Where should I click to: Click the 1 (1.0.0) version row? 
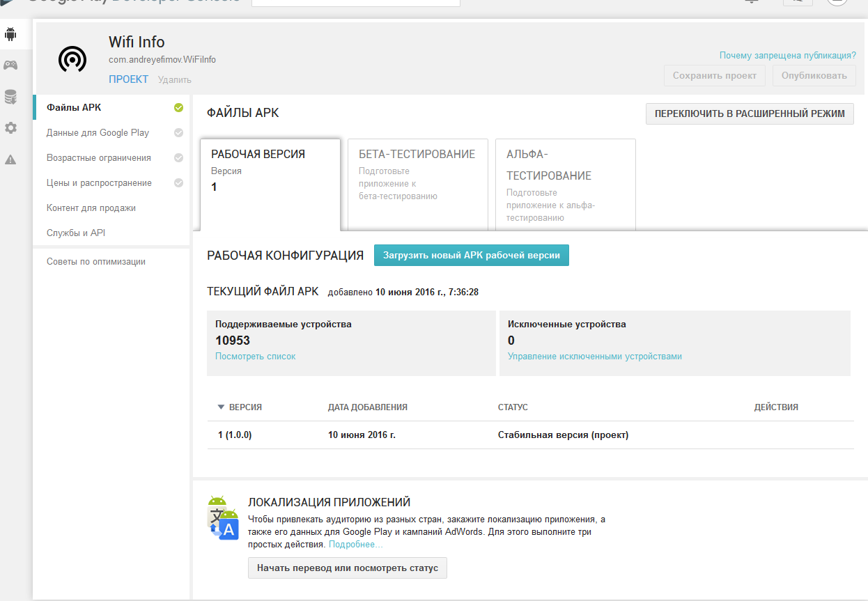pyautogui.click(x=530, y=435)
